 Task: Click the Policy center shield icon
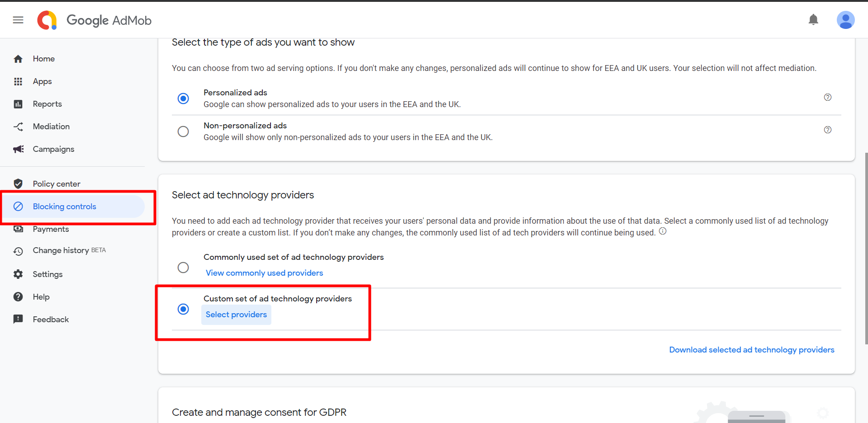[x=18, y=183]
